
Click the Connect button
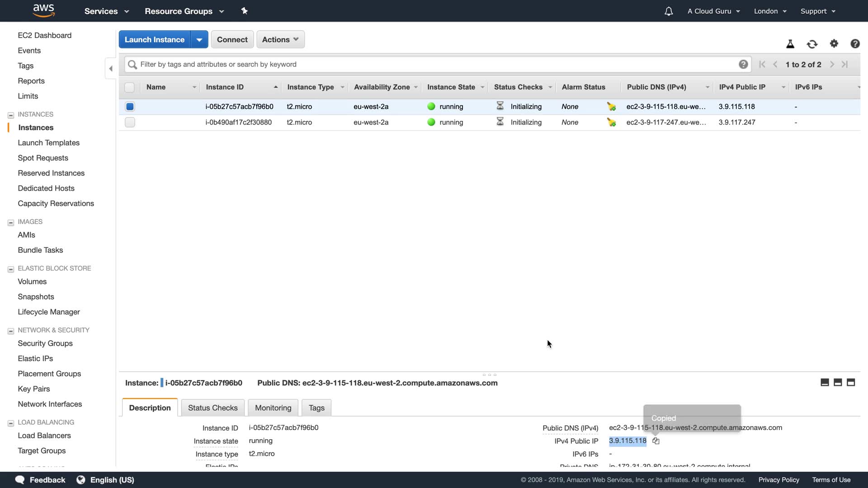[x=232, y=40]
